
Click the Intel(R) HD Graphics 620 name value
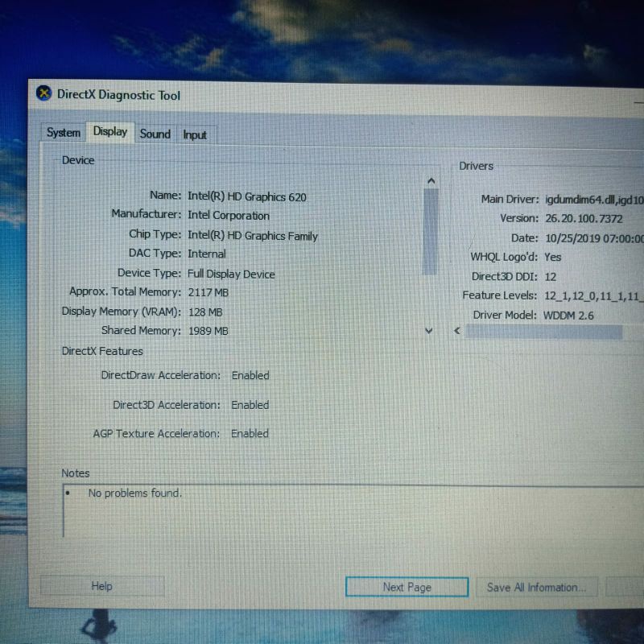click(x=247, y=196)
